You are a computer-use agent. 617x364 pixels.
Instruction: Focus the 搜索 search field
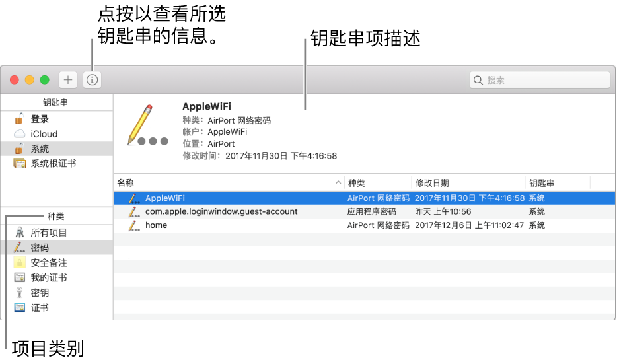(540, 80)
